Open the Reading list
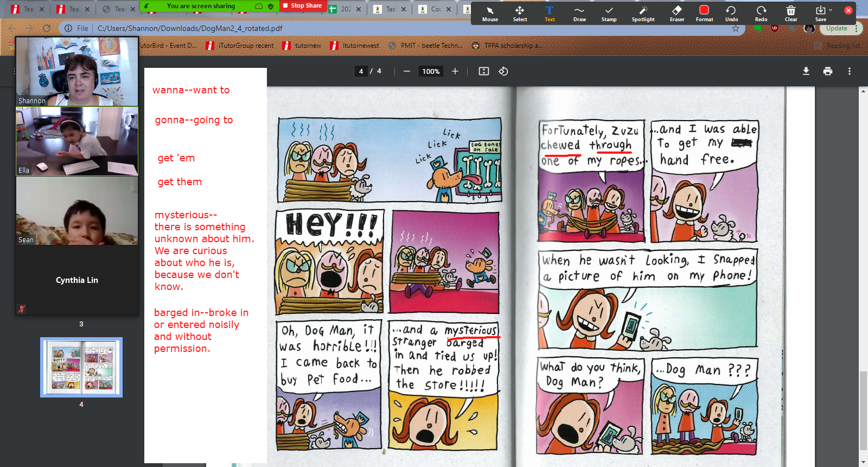The width and height of the screenshot is (868, 467). [837, 46]
